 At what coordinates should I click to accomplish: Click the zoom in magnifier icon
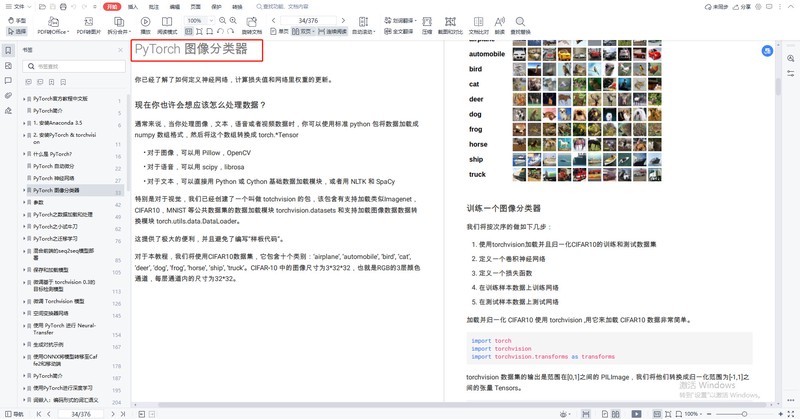tap(233, 20)
